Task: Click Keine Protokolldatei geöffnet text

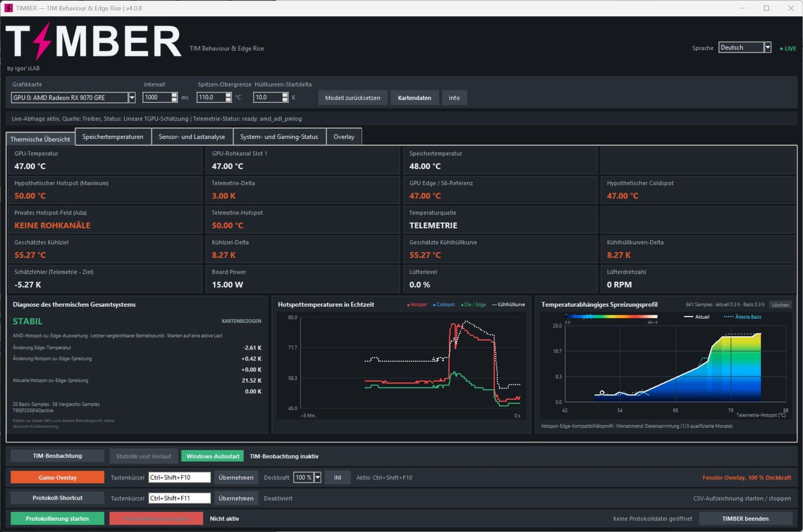Action: point(652,519)
